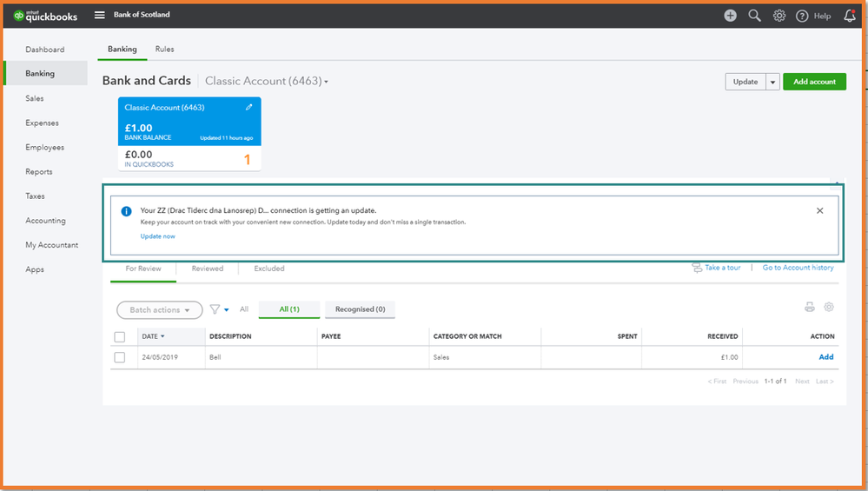
Task: Open the settings gear in top bar
Action: click(779, 16)
